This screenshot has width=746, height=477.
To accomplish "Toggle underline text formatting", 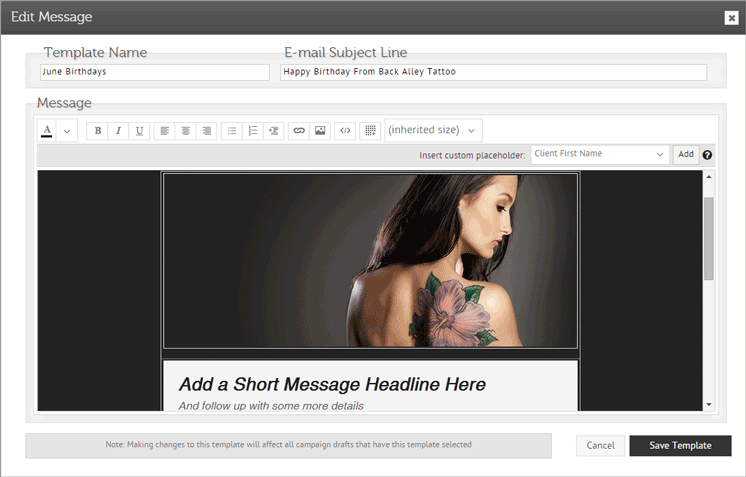I will coord(139,131).
